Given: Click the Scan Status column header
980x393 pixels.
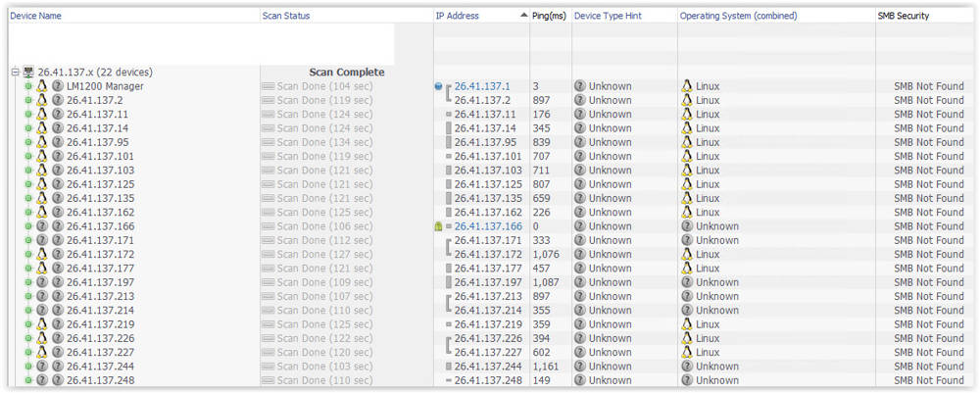Looking at the screenshot, I should 286,16.
